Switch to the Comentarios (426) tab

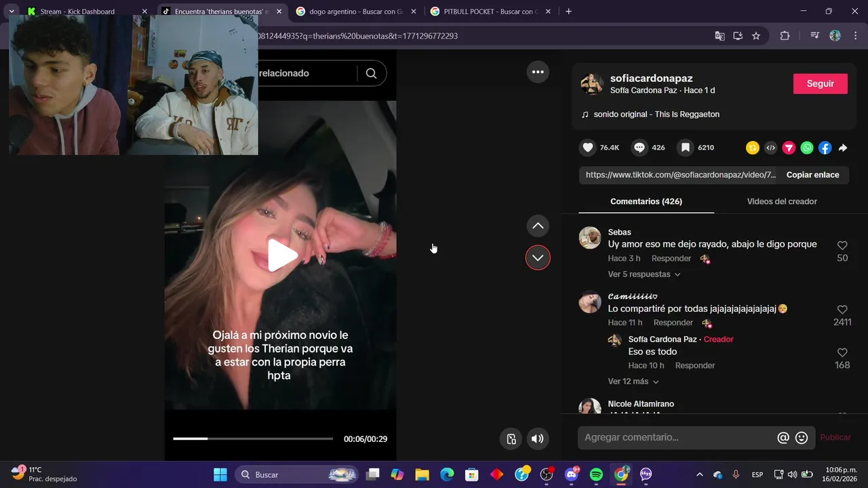tap(646, 201)
